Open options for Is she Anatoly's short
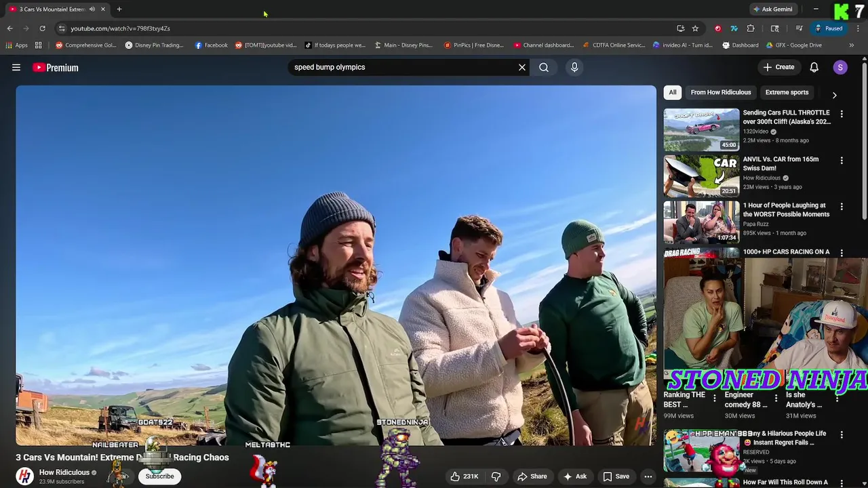The image size is (868, 488). pos(837,399)
